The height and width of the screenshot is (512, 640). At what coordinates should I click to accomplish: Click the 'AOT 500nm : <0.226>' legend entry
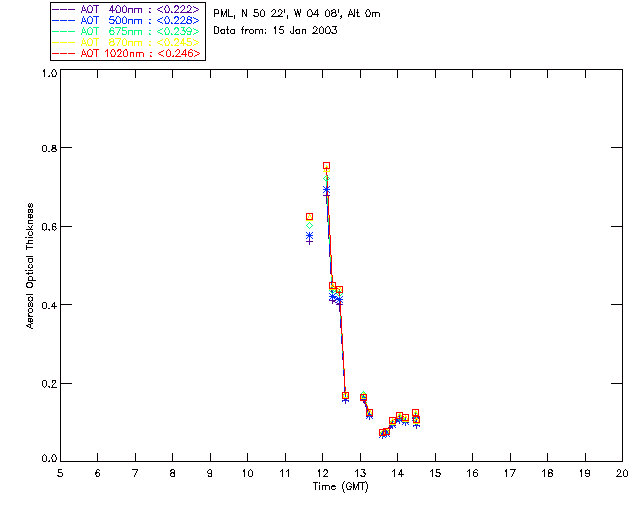[126, 20]
